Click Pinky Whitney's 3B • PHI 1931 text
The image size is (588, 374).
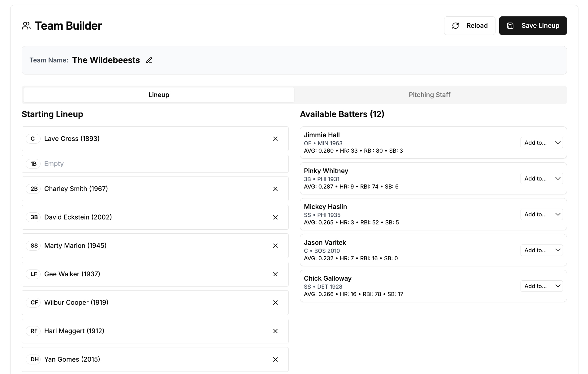(x=322, y=179)
